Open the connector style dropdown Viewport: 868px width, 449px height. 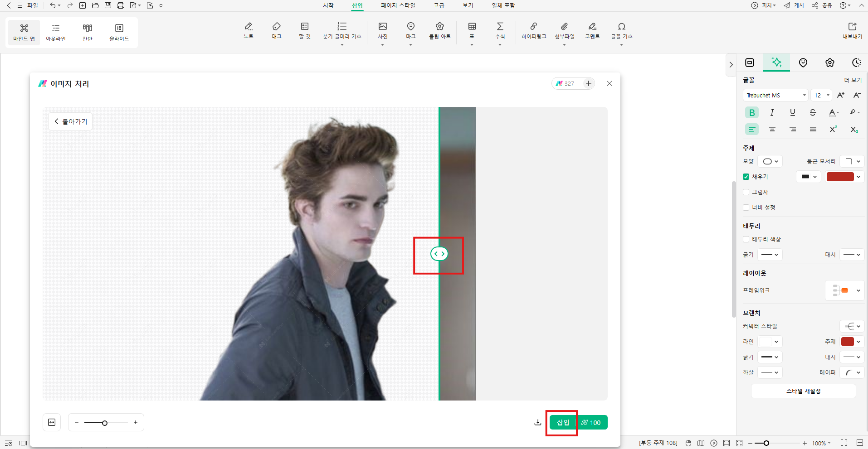point(852,326)
